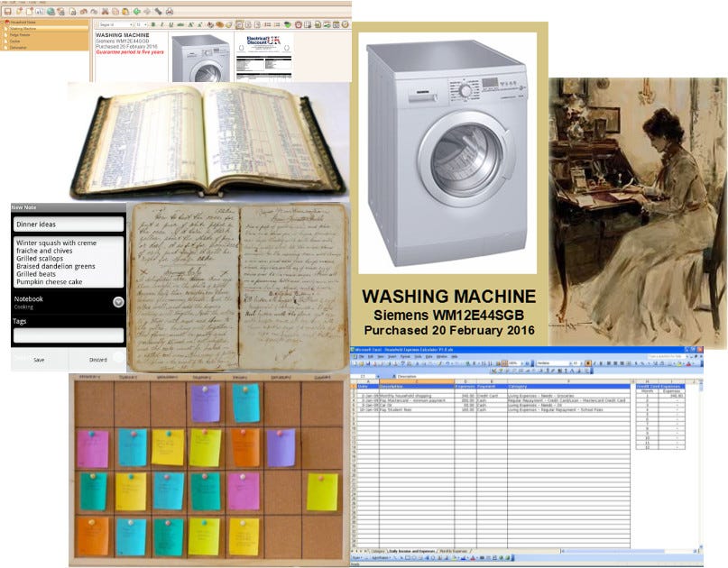This screenshot has height=568, width=728.
Task: Select the Fridge Freezer note in the tree
Action: coord(20,35)
